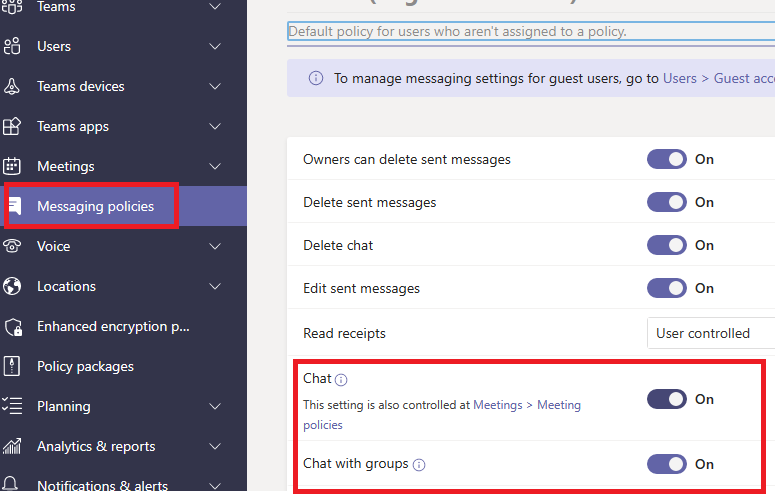
Task: Click the info icon beside Chat with groups
Action: [419, 464]
